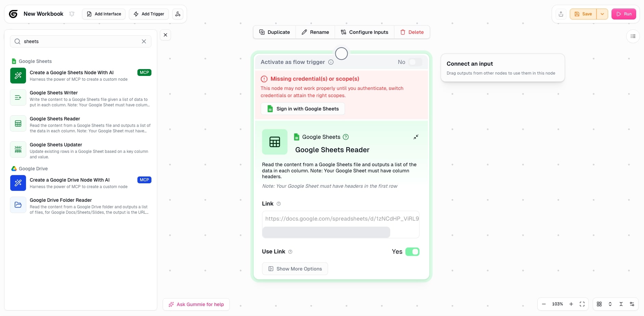Viewport: 644px width, 316px height.
Task: Click Duplicate in node toolbar
Action: point(274,32)
